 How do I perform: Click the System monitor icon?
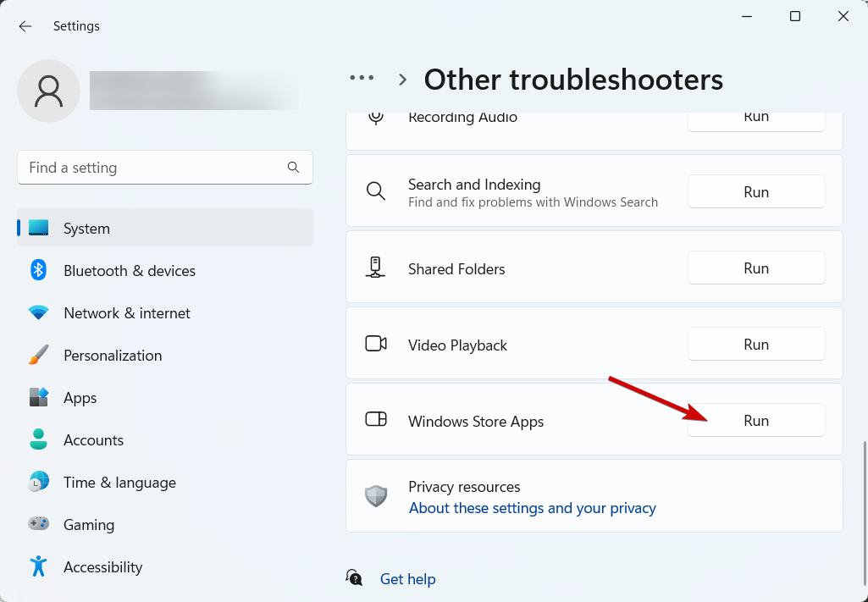39,228
